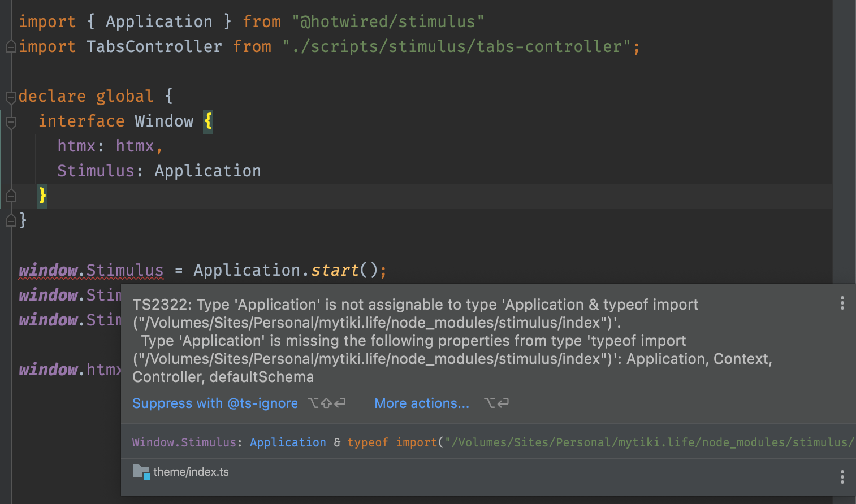This screenshot has height=504, width=856.
Task: Collapse the interface Window block
Action: coord(11,123)
